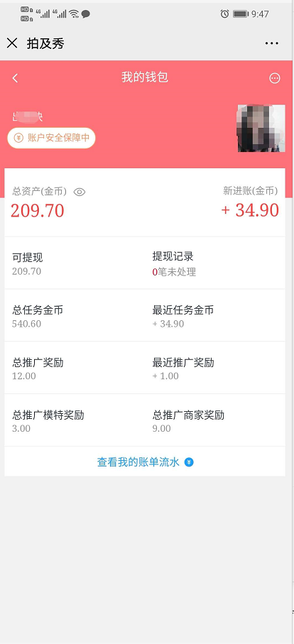Select 总推广奖励 item
This screenshot has height=644, width=294.
coord(75,368)
